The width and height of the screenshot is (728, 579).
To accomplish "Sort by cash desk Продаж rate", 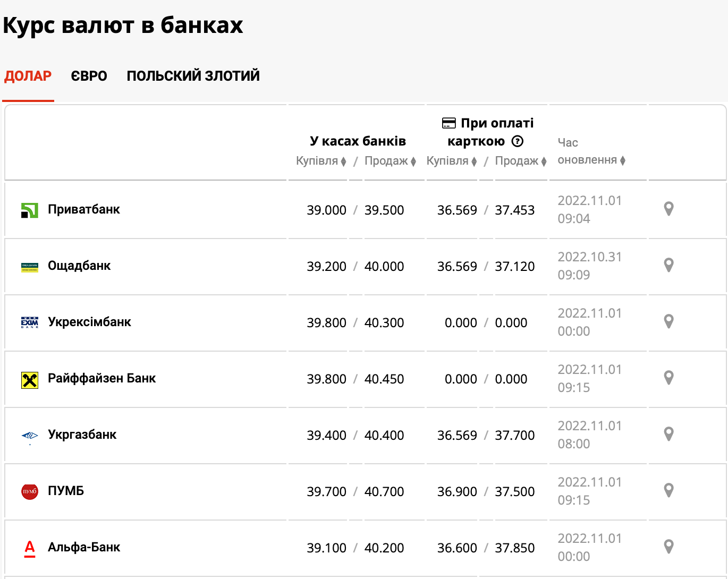I will click(x=390, y=161).
